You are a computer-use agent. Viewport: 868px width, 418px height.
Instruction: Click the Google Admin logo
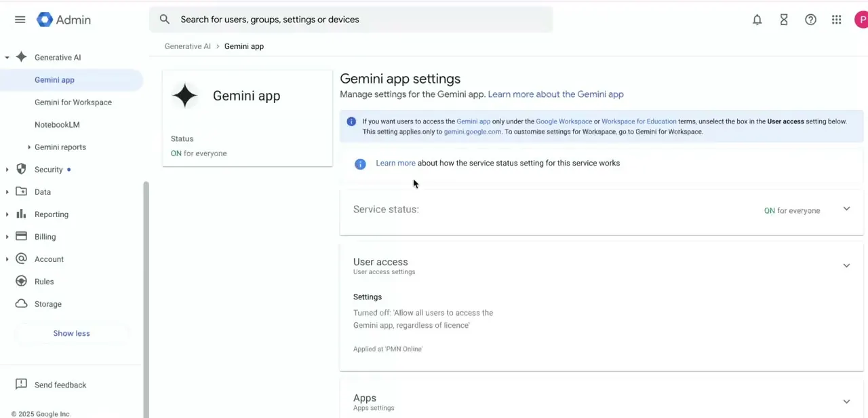tap(64, 20)
